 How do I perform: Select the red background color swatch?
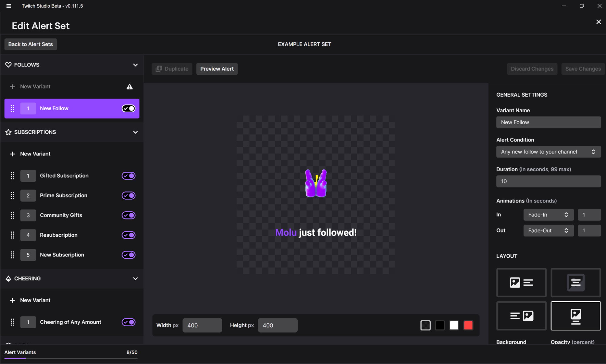[468, 325]
